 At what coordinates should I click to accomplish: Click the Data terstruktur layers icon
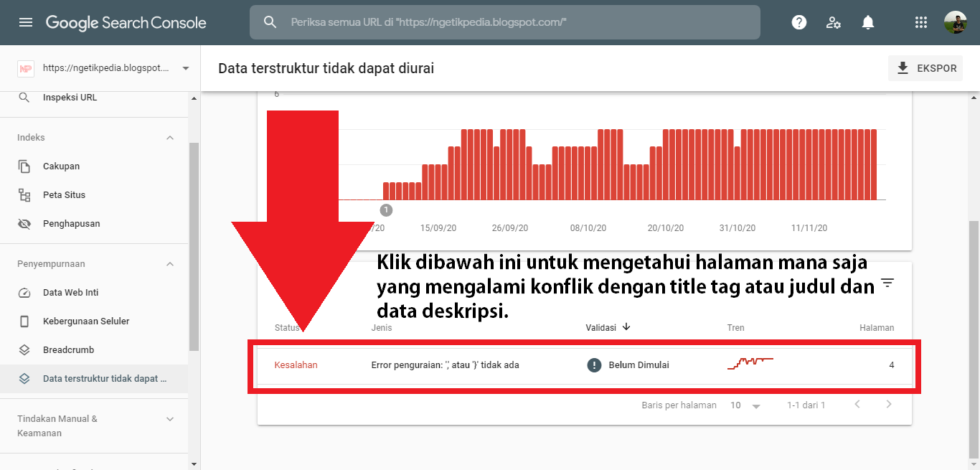tap(24, 379)
